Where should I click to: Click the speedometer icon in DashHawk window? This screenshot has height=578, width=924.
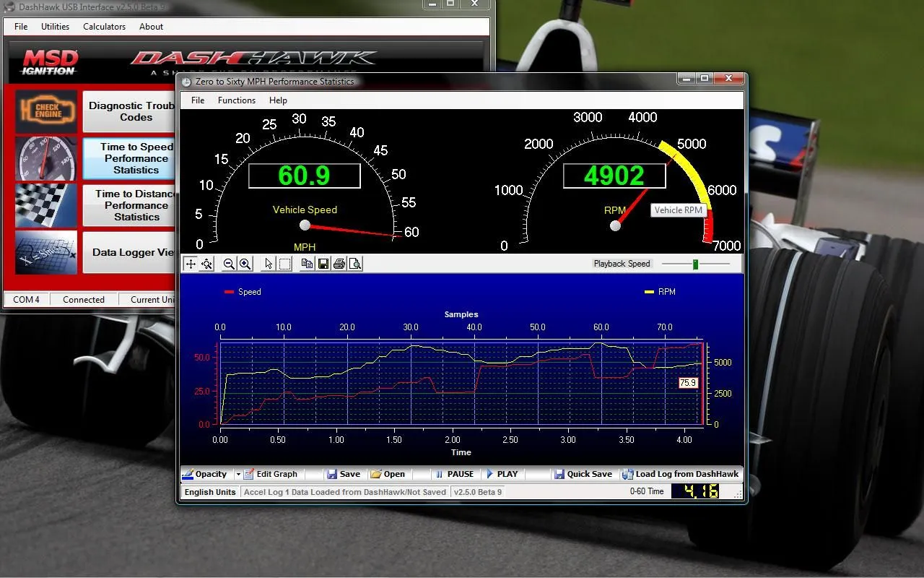click(x=45, y=158)
